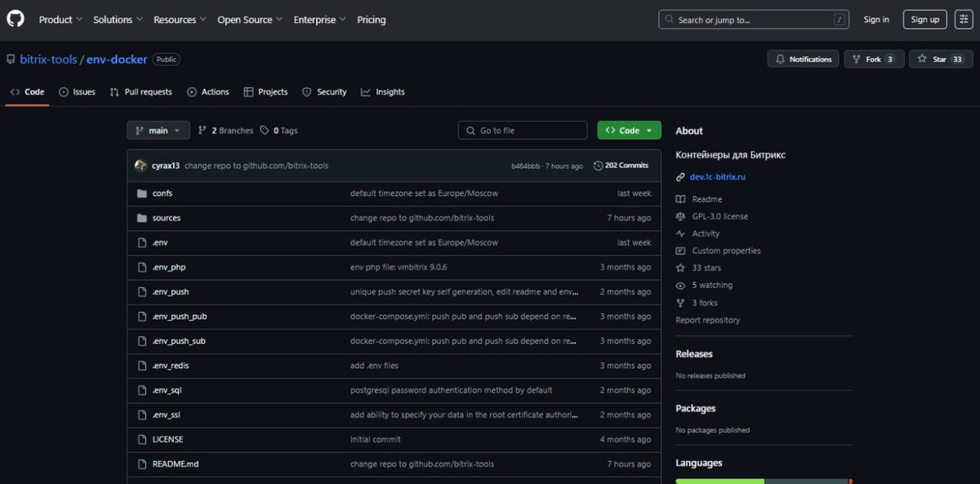This screenshot has width=980, height=484.
Task: Switch to the Actions tab
Action: [x=208, y=92]
